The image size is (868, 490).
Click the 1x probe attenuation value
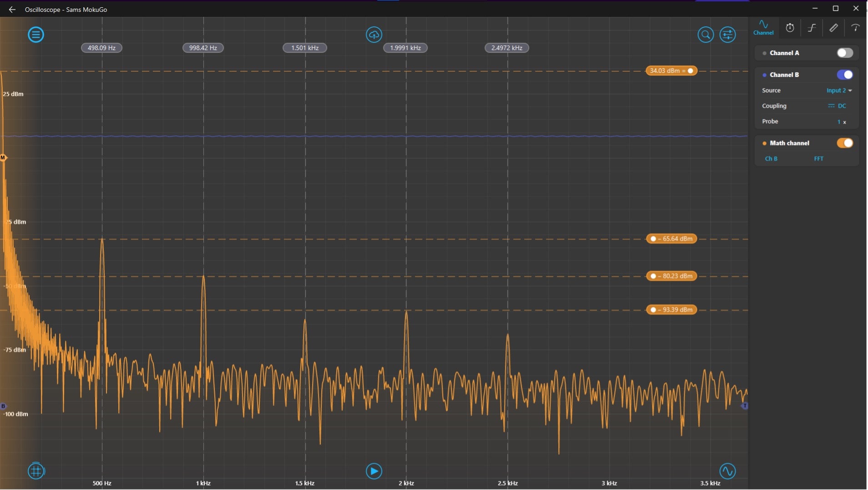(842, 122)
